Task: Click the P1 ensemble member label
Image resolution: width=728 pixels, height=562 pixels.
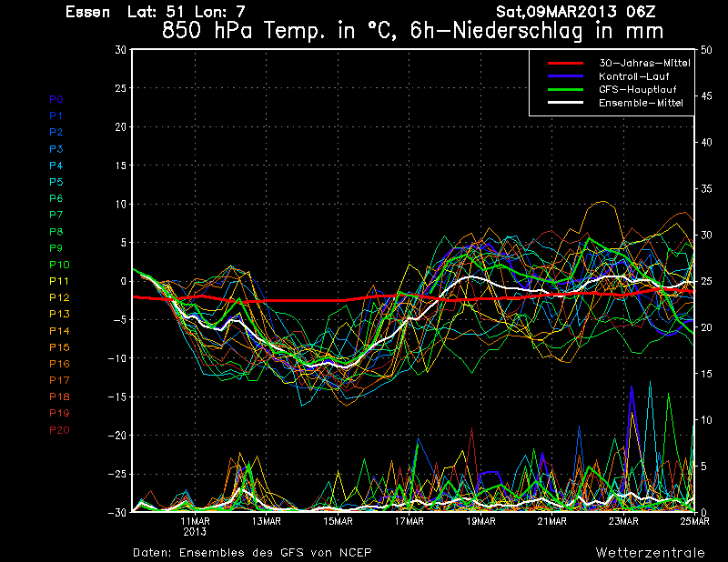Action: pyautogui.click(x=56, y=115)
